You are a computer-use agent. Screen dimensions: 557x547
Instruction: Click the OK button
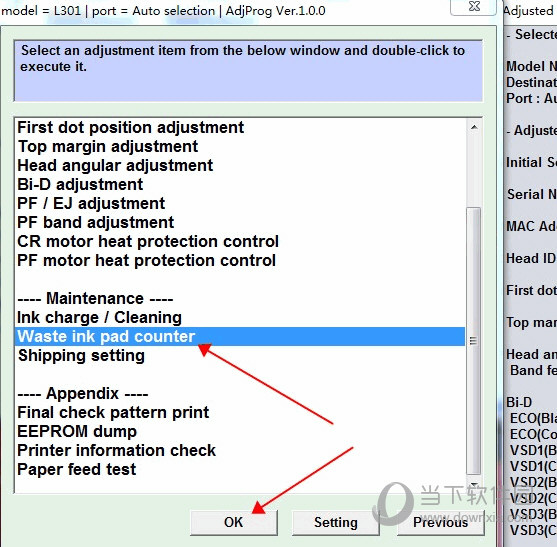pyautogui.click(x=233, y=522)
